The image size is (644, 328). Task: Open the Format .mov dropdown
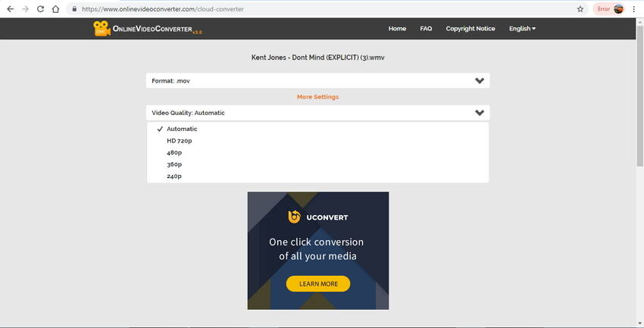pos(318,80)
